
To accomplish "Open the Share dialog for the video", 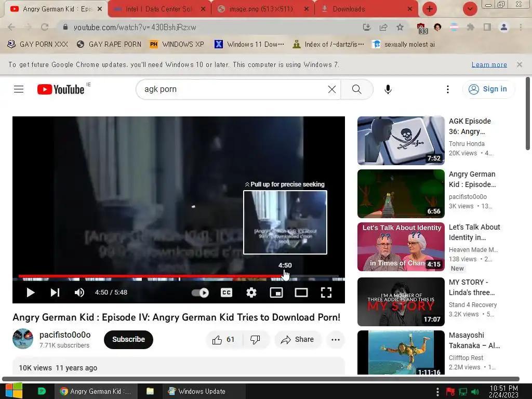I will pos(298,340).
